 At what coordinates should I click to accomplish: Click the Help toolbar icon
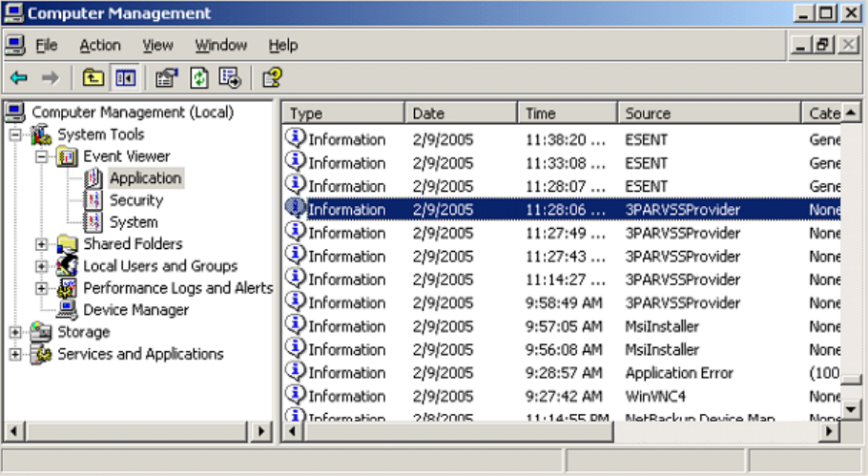[272, 77]
